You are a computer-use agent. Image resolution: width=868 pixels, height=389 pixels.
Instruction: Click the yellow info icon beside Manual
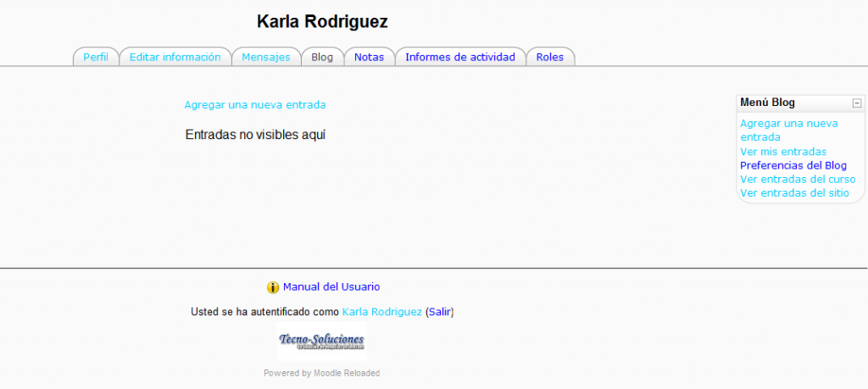(x=273, y=287)
